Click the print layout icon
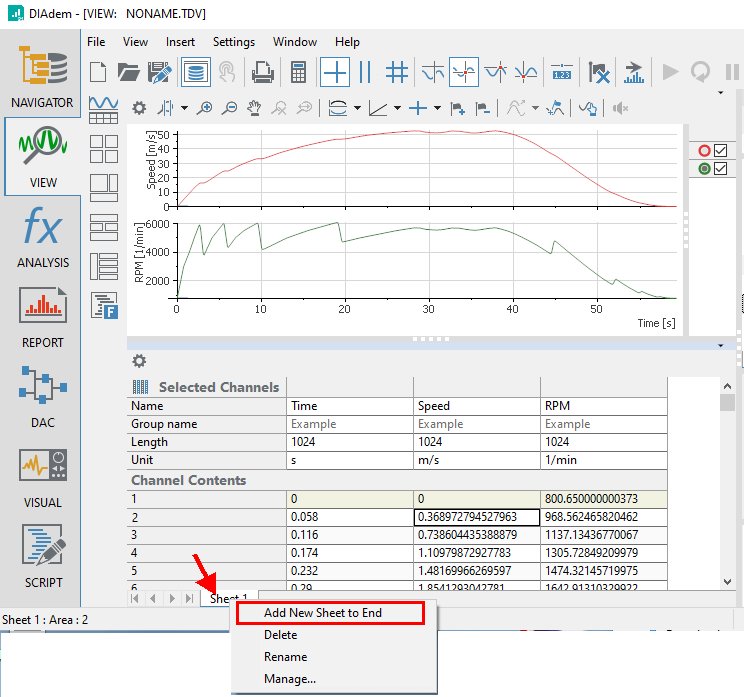The height and width of the screenshot is (697, 744). (x=262, y=72)
